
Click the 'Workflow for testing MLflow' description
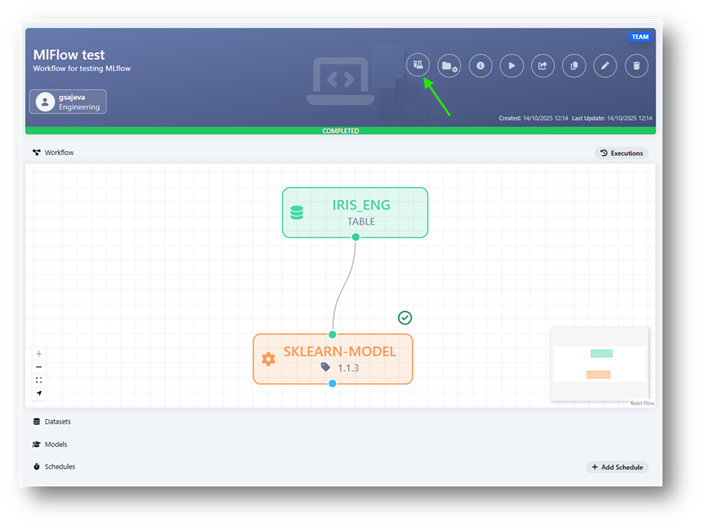(x=82, y=69)
